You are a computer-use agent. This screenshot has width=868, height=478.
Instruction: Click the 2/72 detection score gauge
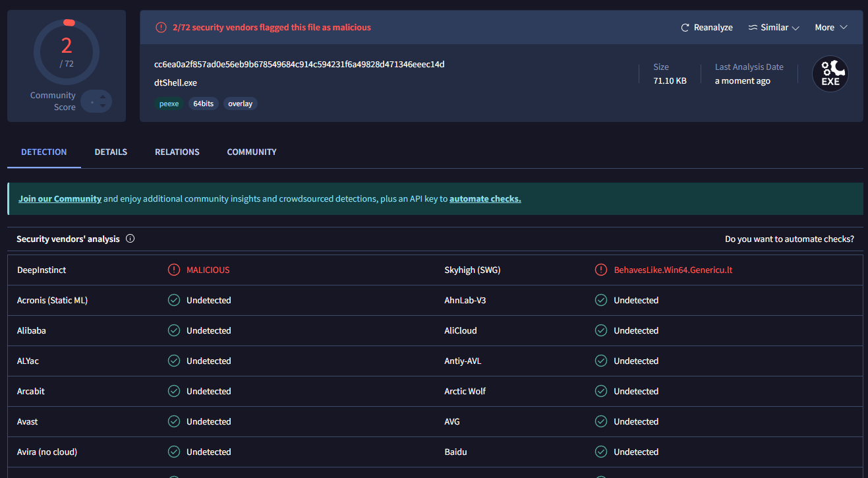pos(67,52)
